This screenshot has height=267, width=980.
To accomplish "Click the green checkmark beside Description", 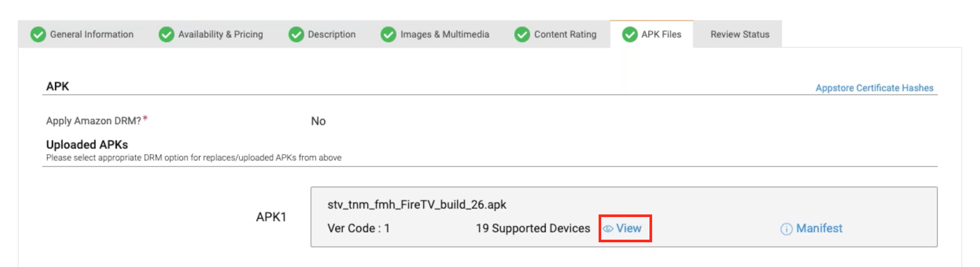I will pos(296,35).
